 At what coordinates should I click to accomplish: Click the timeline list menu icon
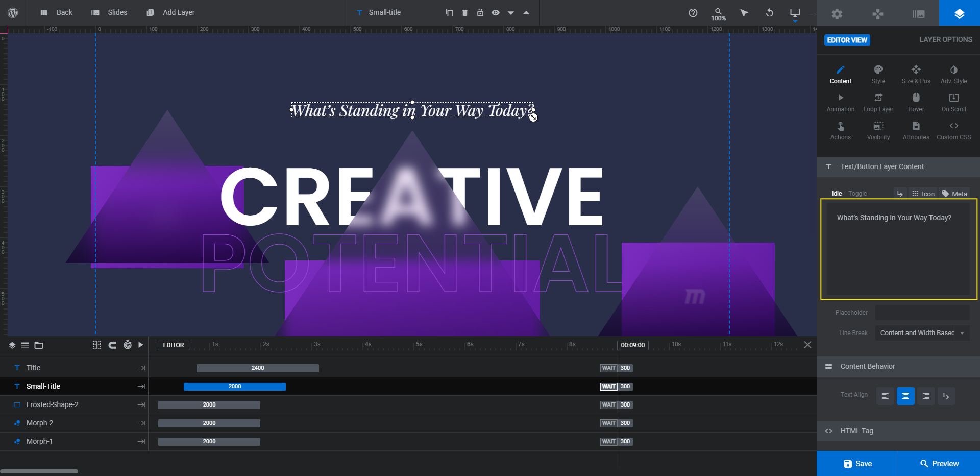click(x=25, y=345)
